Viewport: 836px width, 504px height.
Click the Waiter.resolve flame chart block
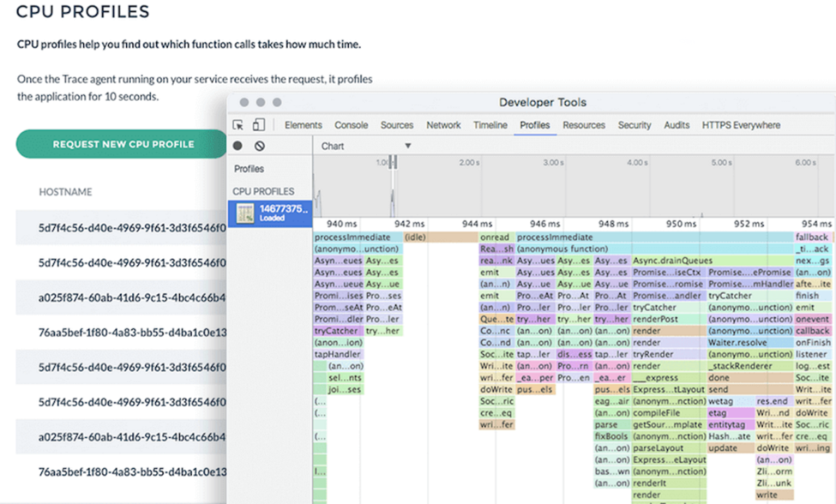pos(737,343)
